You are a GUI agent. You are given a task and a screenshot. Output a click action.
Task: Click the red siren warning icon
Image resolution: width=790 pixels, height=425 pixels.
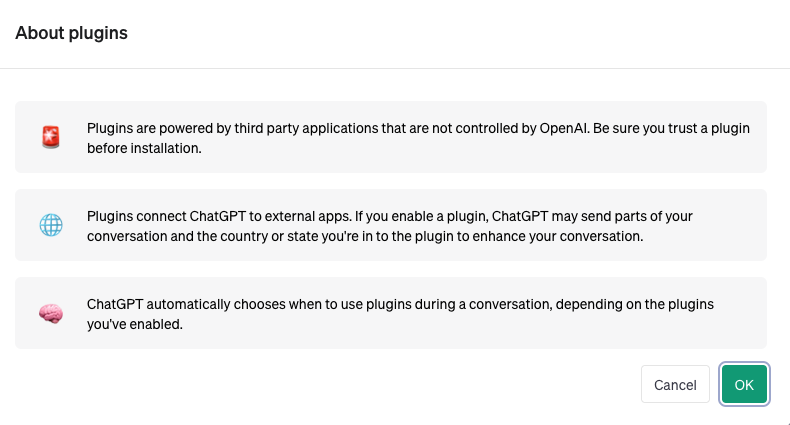tap(51, 137)
